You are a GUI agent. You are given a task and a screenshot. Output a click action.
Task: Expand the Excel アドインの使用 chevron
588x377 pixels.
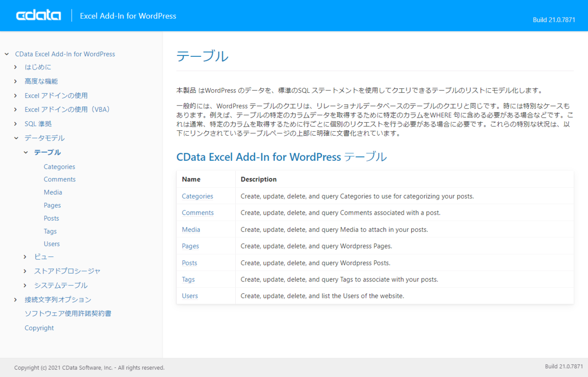(16, 96)
